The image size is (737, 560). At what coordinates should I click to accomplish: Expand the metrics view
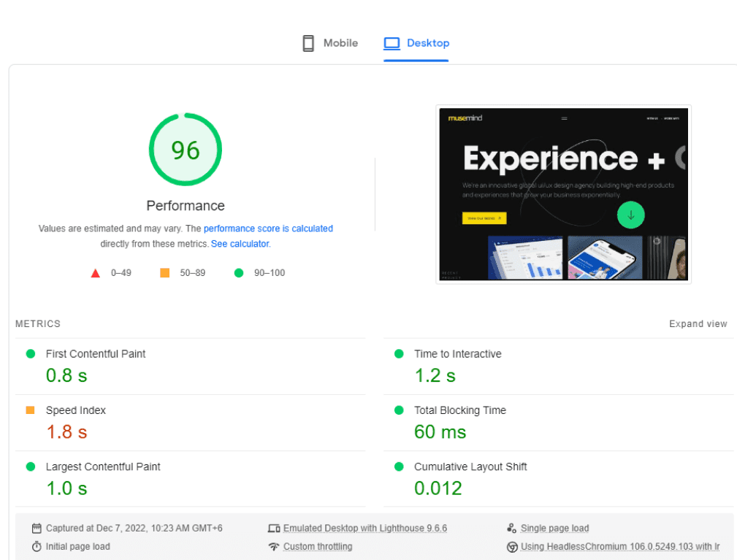(698, 323)
